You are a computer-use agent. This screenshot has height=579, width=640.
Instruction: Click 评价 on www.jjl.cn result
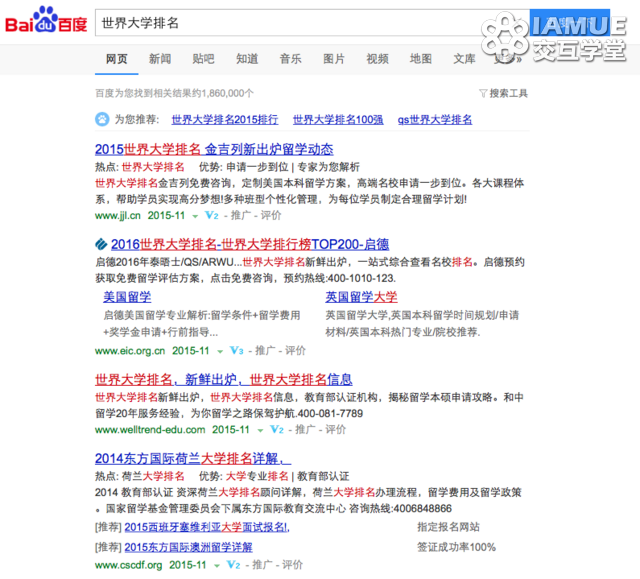271,215
